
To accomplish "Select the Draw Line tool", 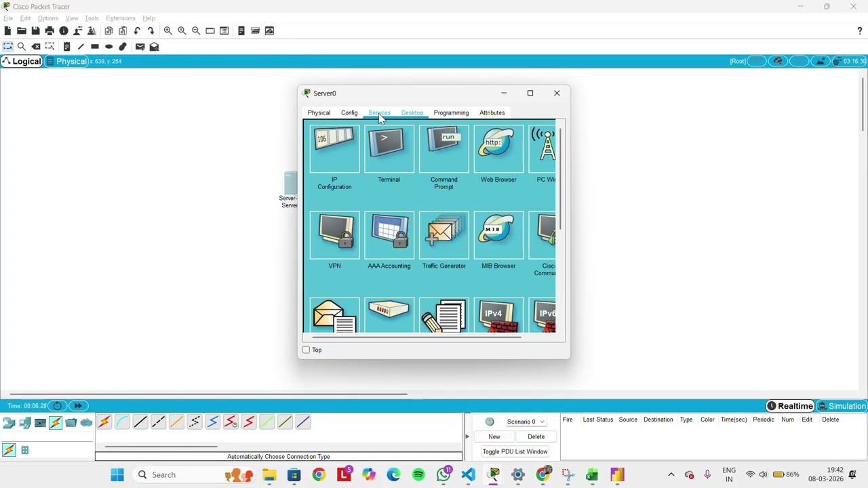I will pos(81,47).
